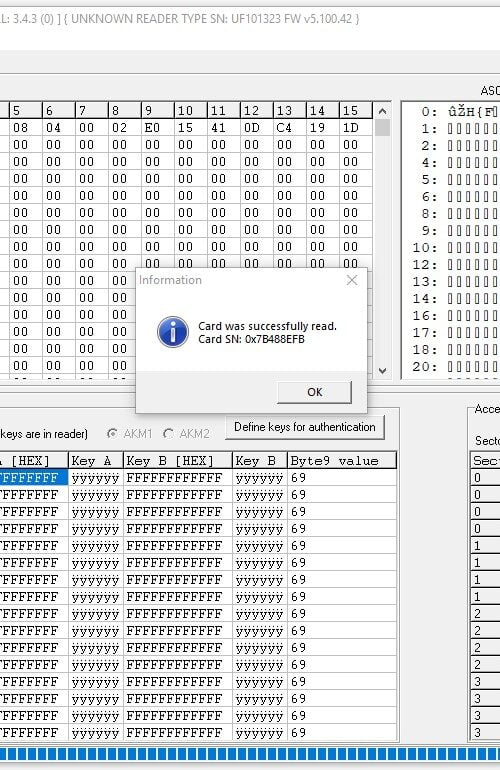This screenshot has width=500, height=770.
Task: Select the highlighted Key A hex cell
Action: pyautogui.click(x=33, y=478)
